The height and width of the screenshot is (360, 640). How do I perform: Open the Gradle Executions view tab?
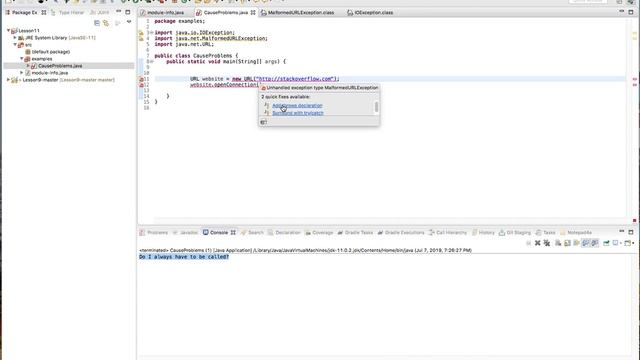click(x=401, y=233)
